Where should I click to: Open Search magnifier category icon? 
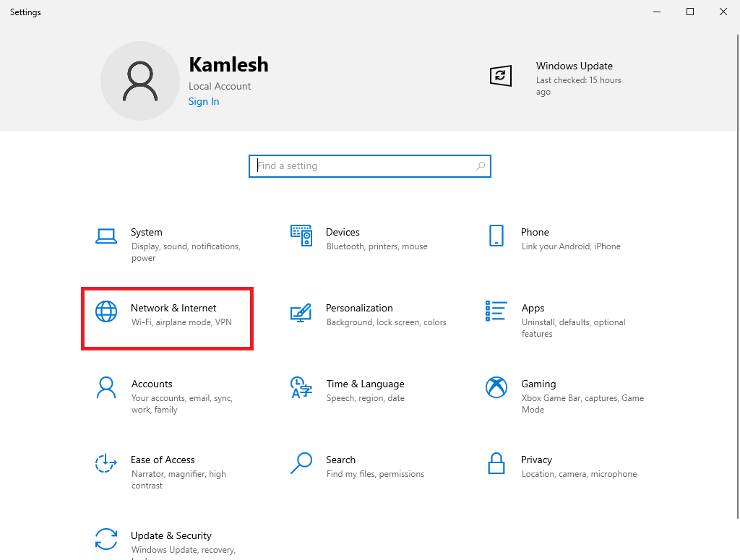[301, 463]
